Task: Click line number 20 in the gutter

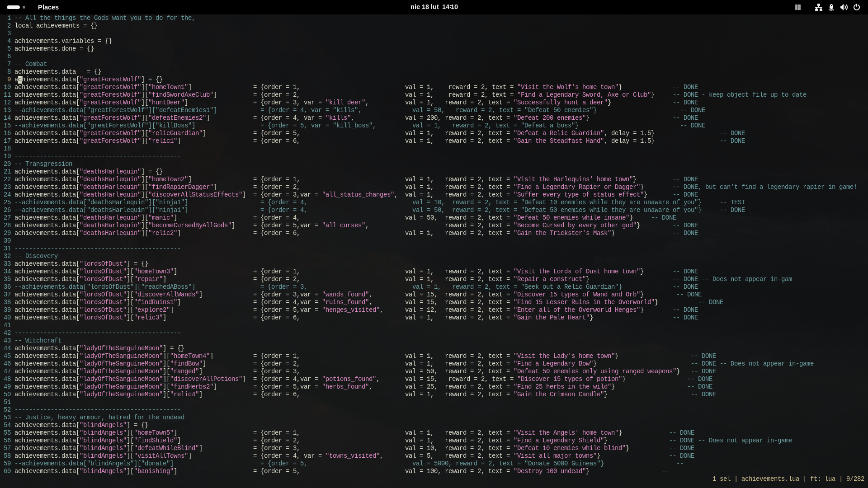Action: (7, 164)
